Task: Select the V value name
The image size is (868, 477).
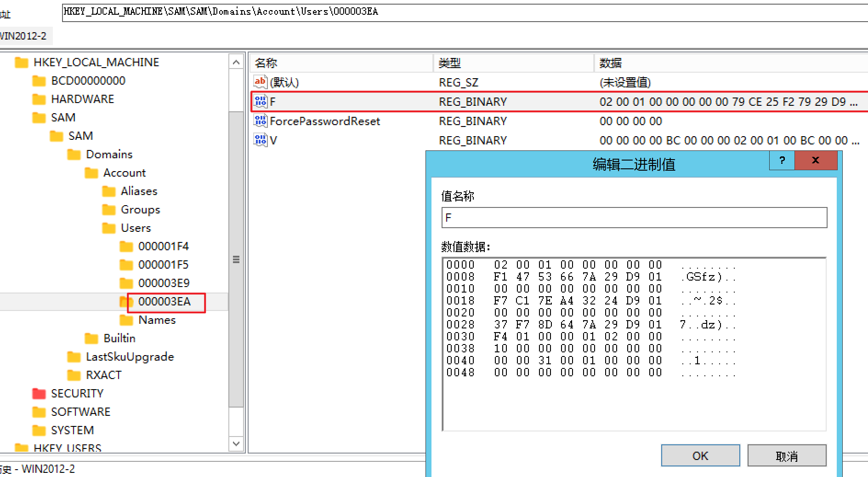Action: (x=273, y=140)
